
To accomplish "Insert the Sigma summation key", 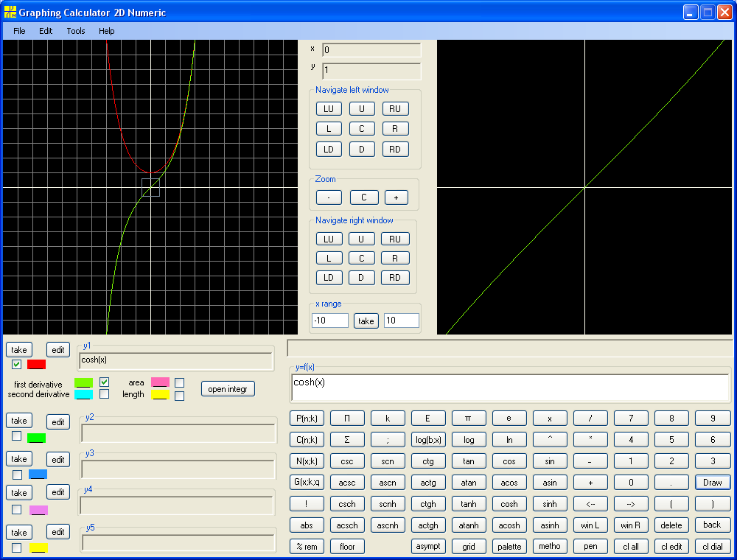I will pos(347,440).
